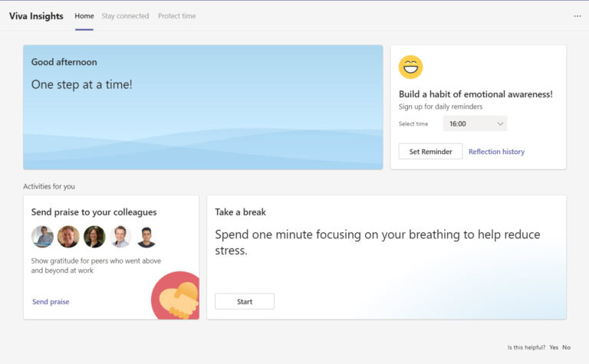Open the more options ellipsis menu
The width and height of the screenshot is (589, 364).
pos(577,16)
